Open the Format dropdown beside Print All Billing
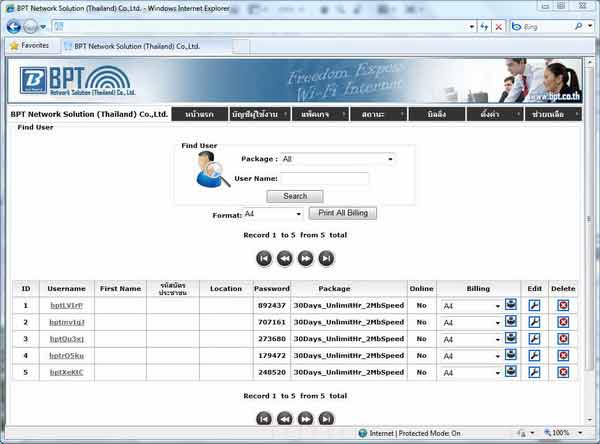 click(273, 214)
